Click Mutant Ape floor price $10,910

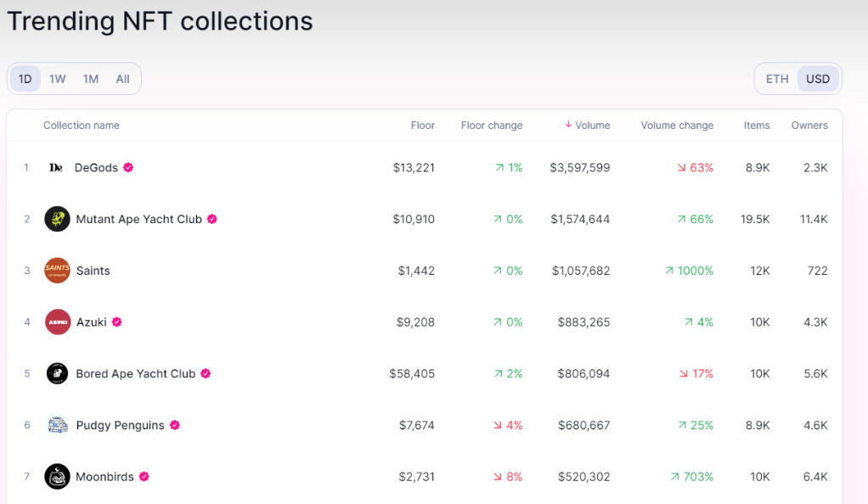tap(414, 219)
